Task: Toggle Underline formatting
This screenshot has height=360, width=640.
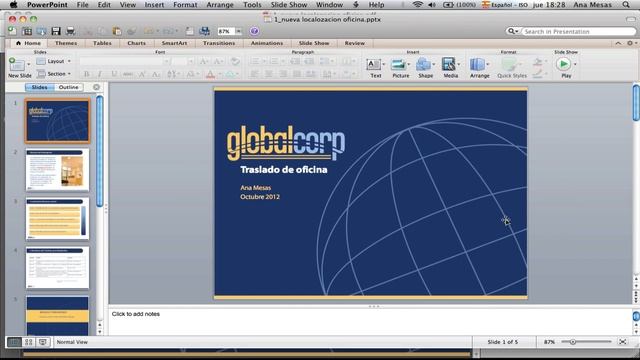Action: [114, 74]
